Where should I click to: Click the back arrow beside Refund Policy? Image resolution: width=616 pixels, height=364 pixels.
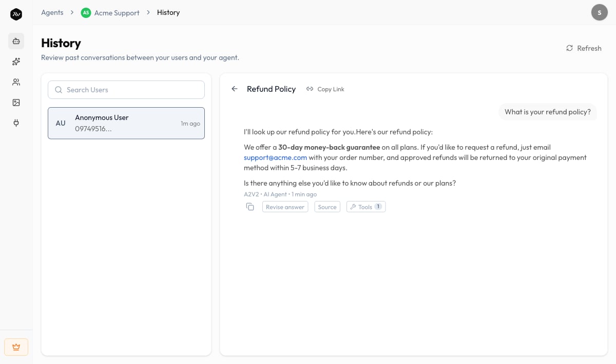235,89
